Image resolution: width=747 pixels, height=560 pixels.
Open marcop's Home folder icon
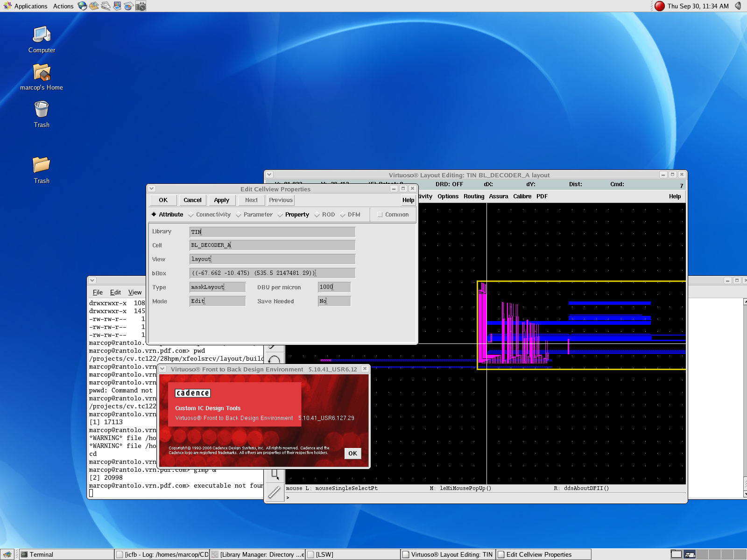[x=42, y=77]
